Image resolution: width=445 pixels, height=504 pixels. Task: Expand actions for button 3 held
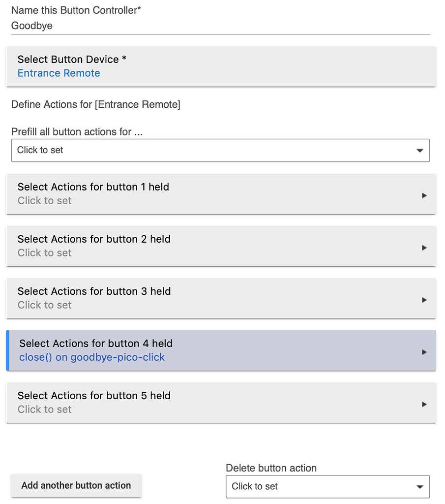(197, 298)
